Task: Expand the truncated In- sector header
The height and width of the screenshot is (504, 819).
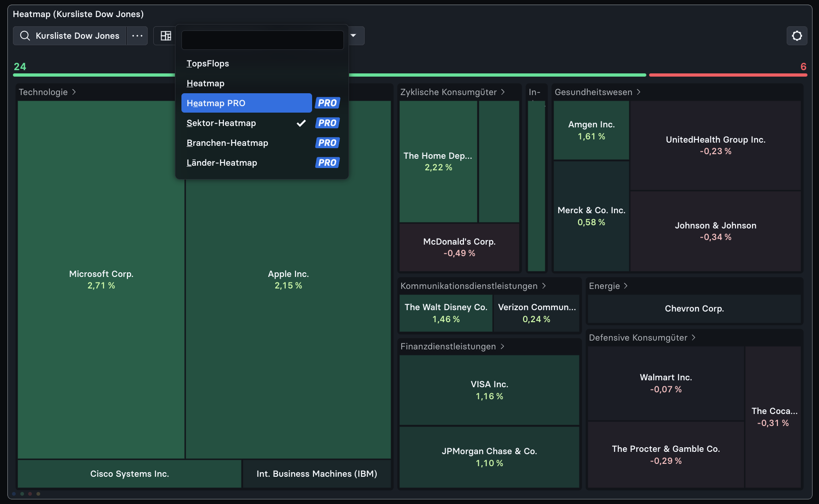Action: pos(535,92)
